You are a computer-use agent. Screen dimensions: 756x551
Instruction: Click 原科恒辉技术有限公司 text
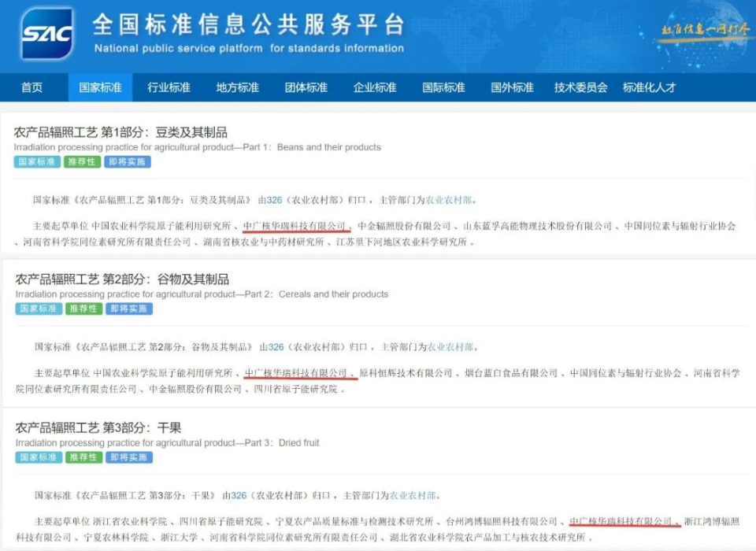[406, 373]
